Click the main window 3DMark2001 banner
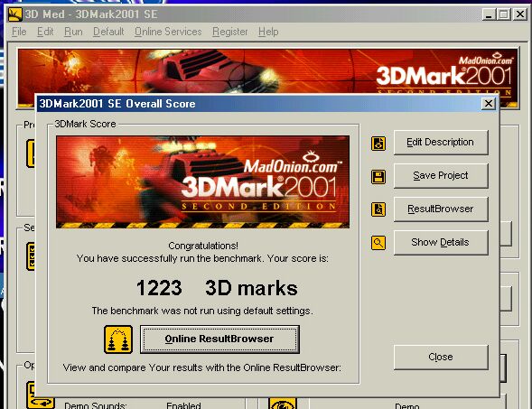Image resolution: width=532 pixels, height=409 pixels. point(267,71)
